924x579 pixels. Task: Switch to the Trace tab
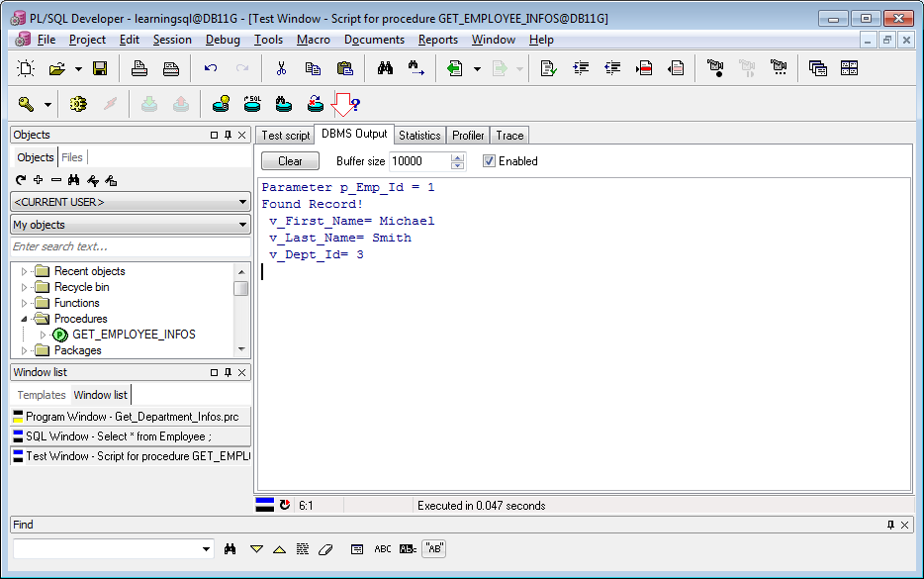pyautogui.click(x=509, y=136)
